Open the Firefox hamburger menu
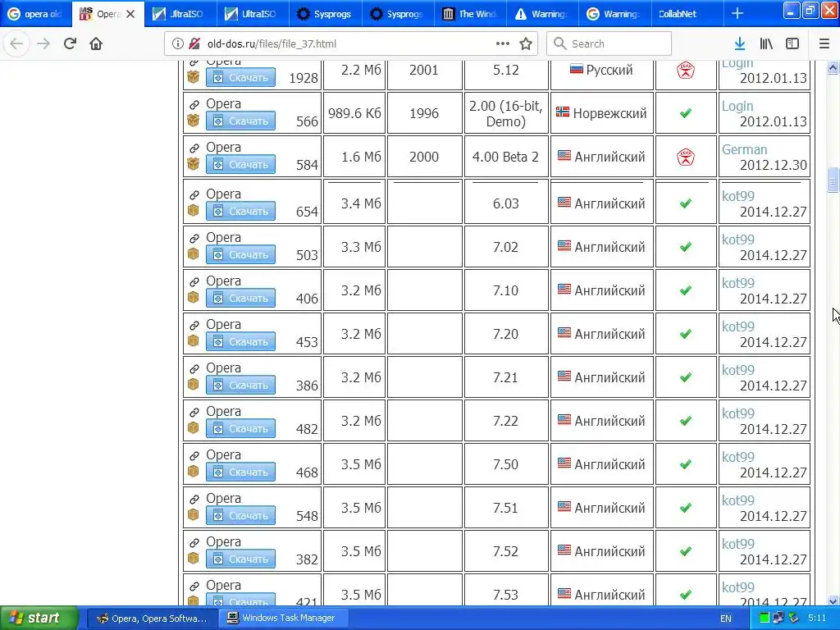The width and height of the screenshot is (840, 630). click(x=824, y=43)
